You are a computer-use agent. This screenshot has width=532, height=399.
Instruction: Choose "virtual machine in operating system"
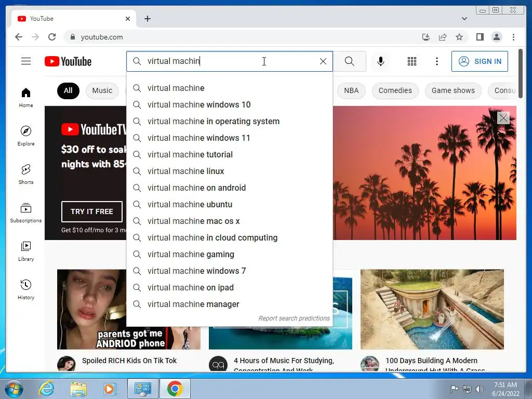click(229, 122)
